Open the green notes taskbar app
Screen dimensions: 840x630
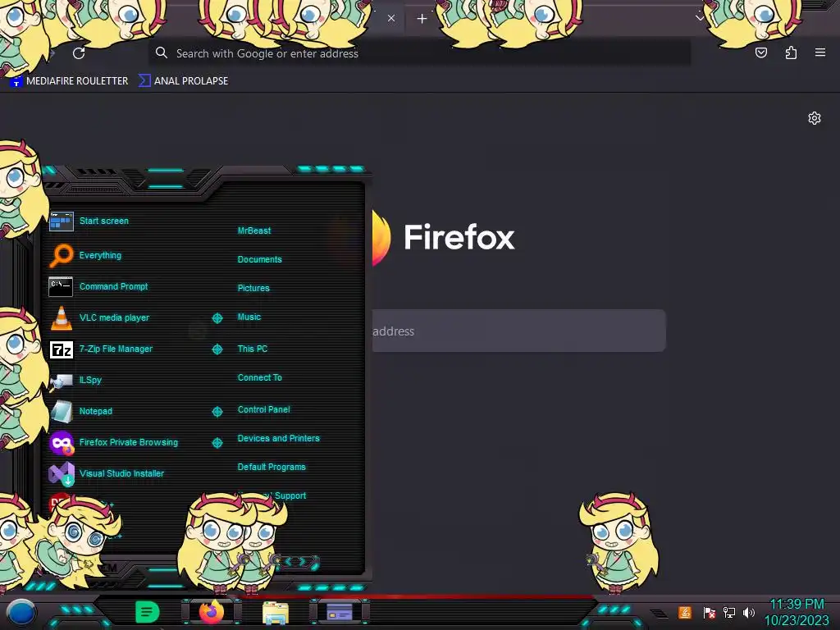[x=146, y=612]
